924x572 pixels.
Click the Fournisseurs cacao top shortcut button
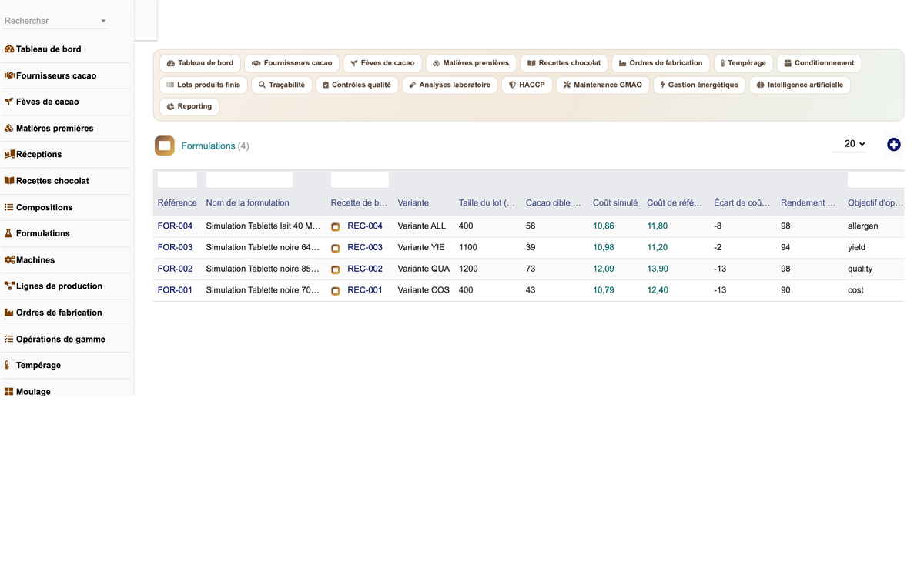click(292, 63)
